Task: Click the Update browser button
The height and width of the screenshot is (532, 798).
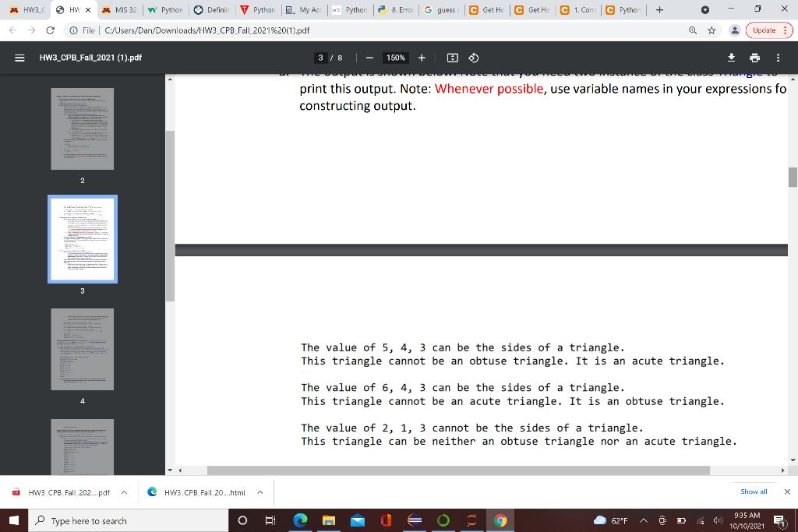Action: [767, 30]
